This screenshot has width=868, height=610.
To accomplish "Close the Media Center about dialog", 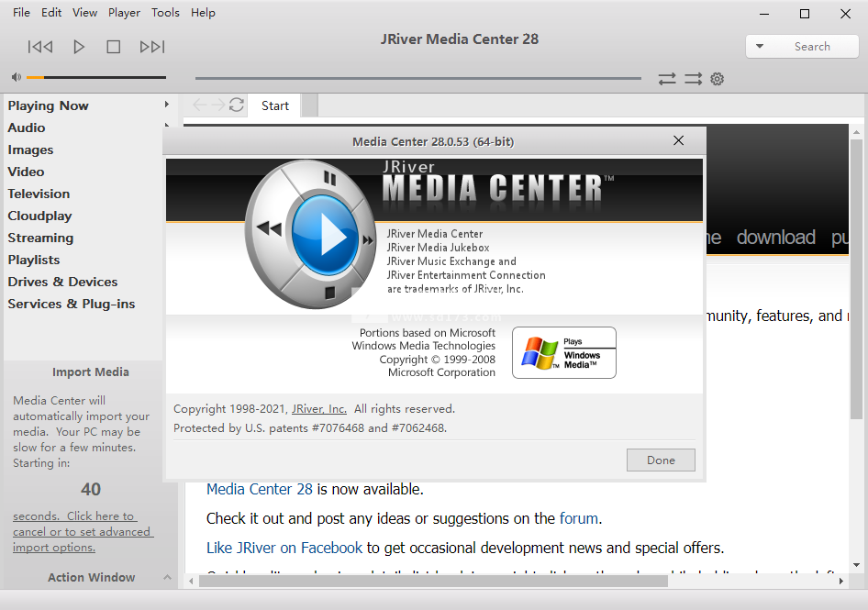I will click(x=679, y=140).
